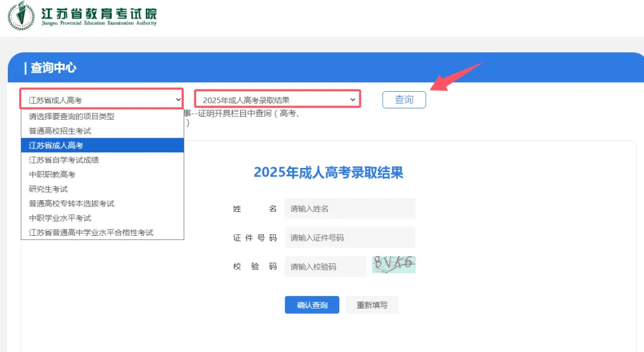This screenshot has width=644, height=352.
Task: Click the 校验码 verification code field
Action: coord(327,266)
